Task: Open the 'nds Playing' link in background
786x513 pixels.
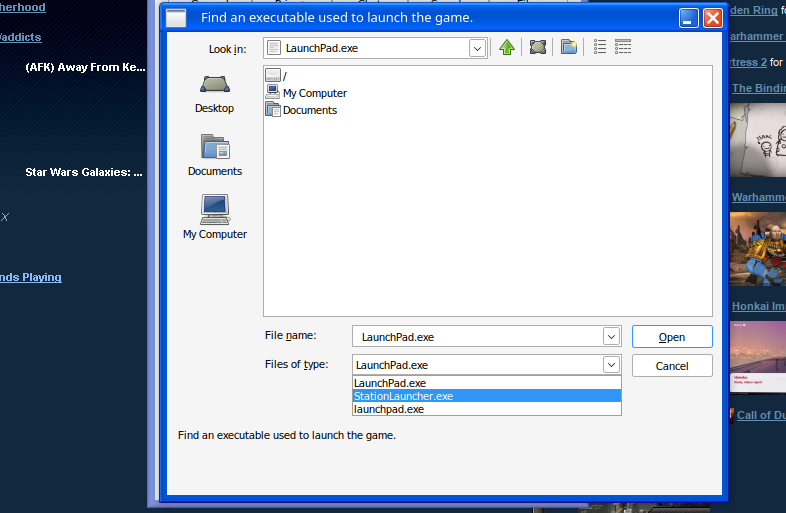Action: click(x=31, y=277)
